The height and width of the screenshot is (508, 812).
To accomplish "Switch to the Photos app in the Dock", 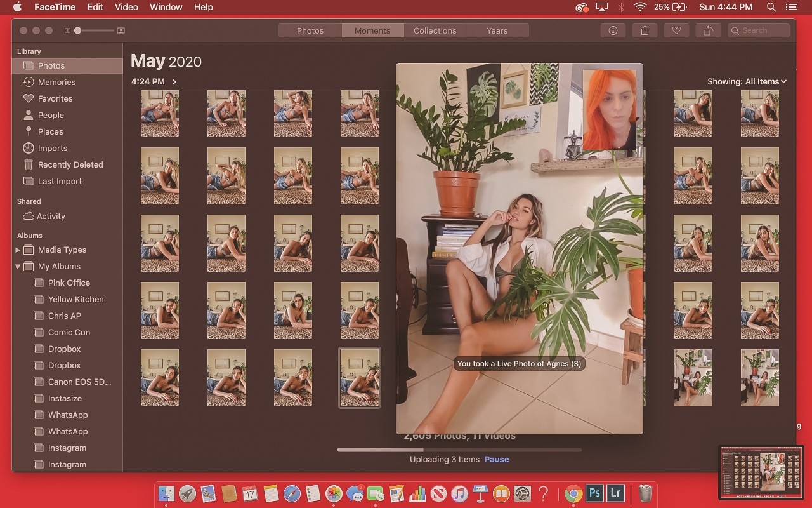I will coord(334,493).
